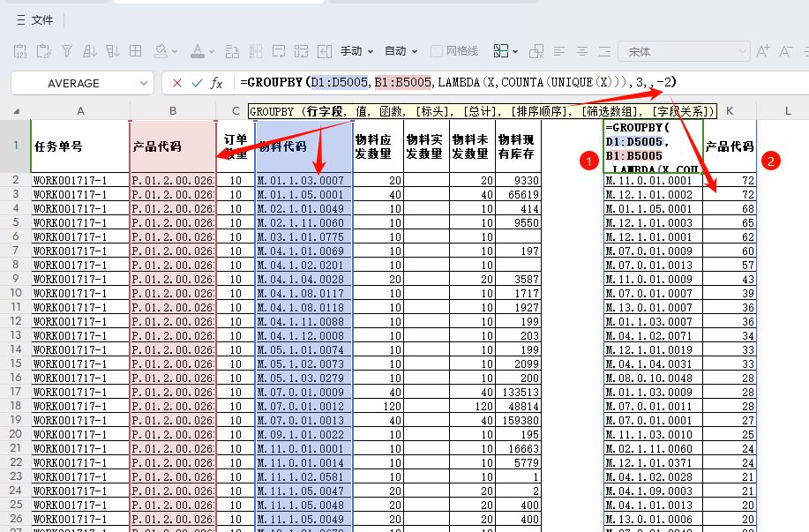The height and width of the screenshot is (532, 809).
Task: Click the fill color bucket icon
Action: pos(161,51)
